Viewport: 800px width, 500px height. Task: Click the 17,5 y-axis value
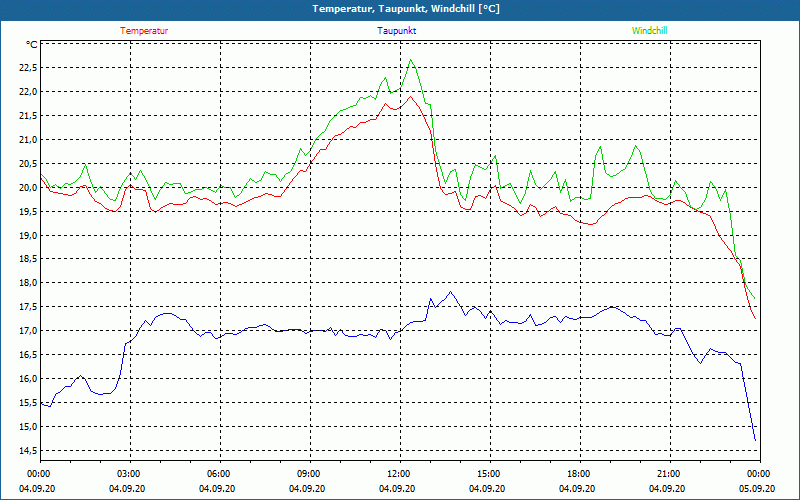click(x=28, y=307)
